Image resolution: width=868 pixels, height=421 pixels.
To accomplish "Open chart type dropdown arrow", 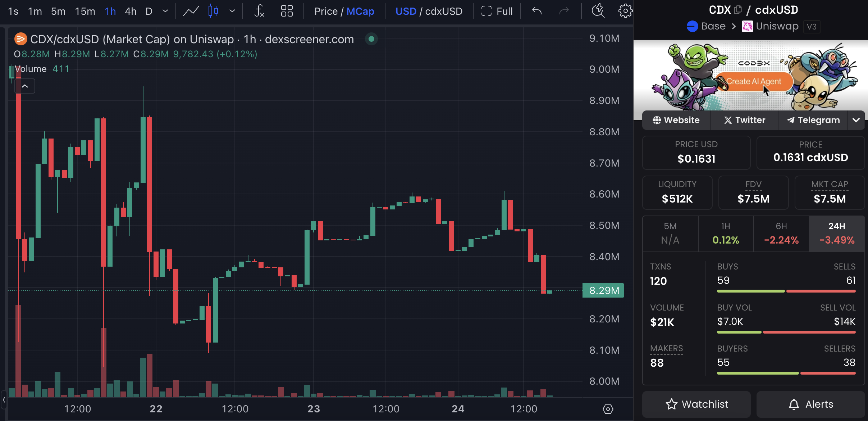I will point(232,11).
